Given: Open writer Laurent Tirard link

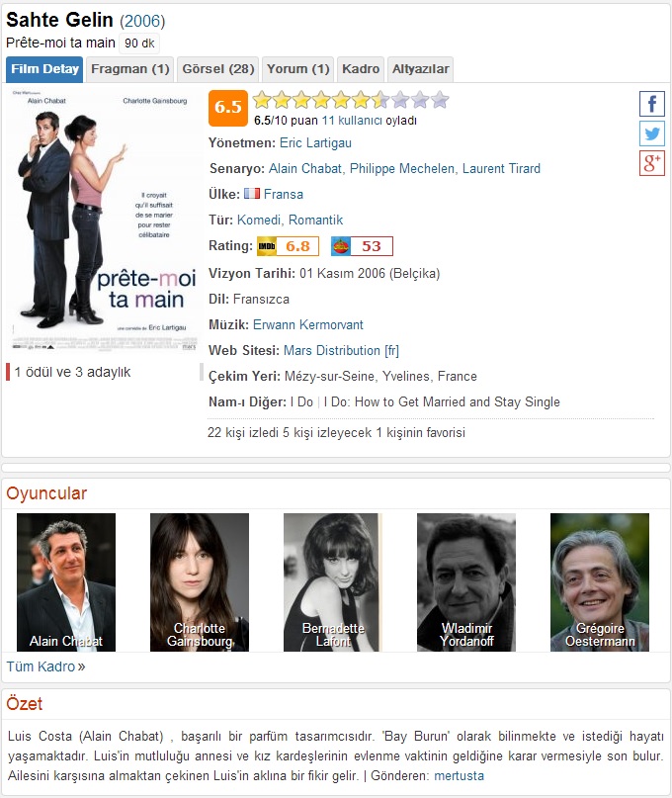Looking at the screenshot, I should click(x=501, y=168).
